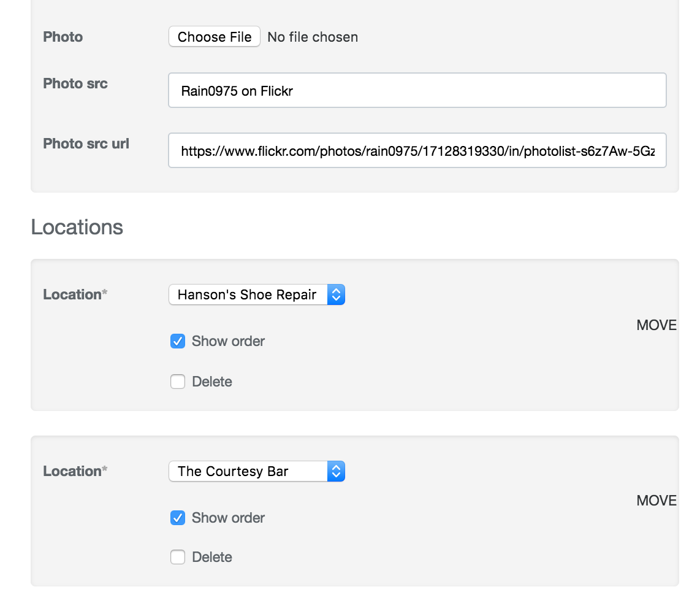700x611 pixels.
Task: Click the Photo src text field
Action: pyautogui.click(x=417, y=91)
